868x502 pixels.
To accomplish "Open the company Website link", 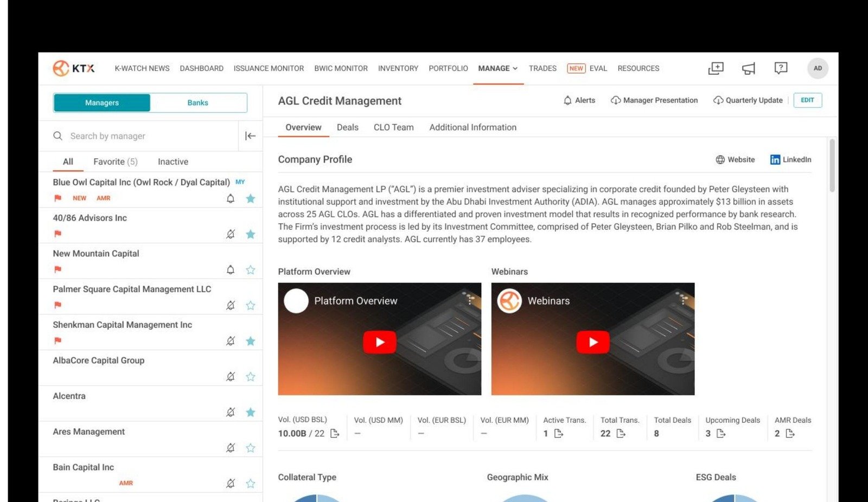I will (735, 159).
